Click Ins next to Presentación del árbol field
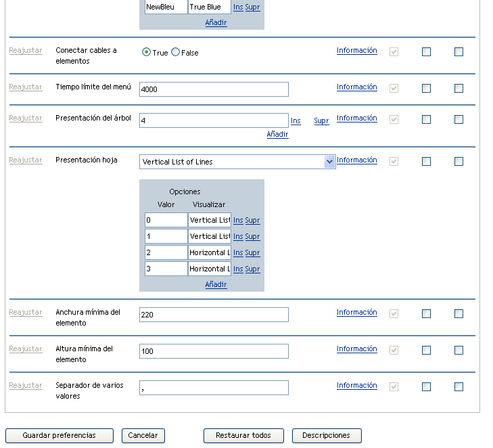This screenshot has width=493, height=448. [296, 121]
